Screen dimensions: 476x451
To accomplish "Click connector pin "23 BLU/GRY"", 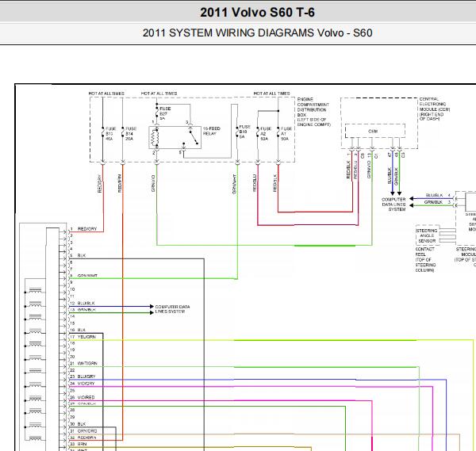I will coord(83,376).
